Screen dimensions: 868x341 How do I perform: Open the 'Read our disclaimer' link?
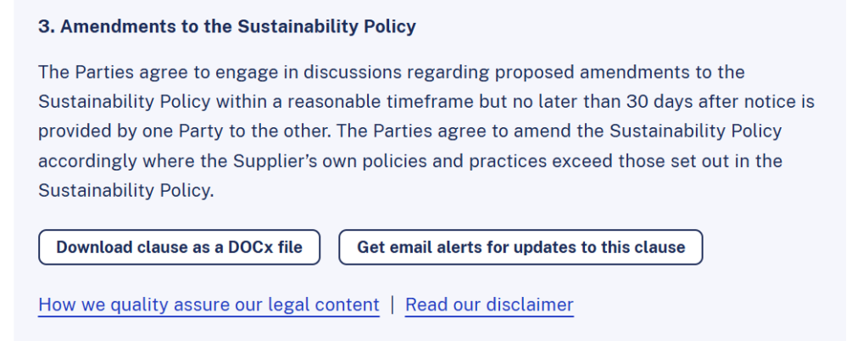(x=489, y=305)
